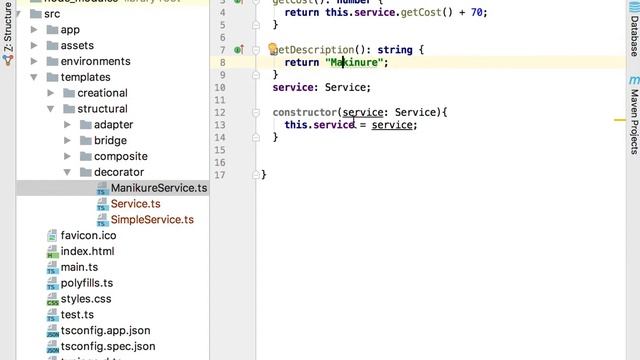Click the class fold end marker on line 17
Screen dimensions: 640x360
click(256, 175)
